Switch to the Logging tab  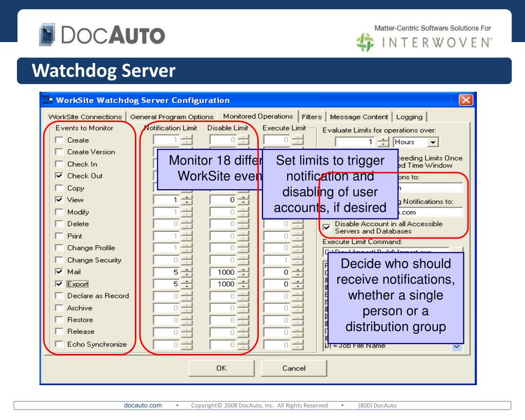(409, 116)
